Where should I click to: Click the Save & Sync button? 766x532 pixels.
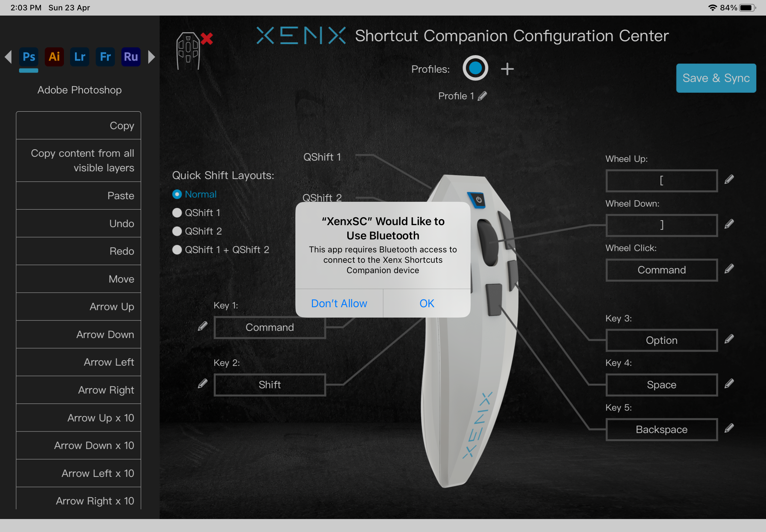click(x=716, y=78)
